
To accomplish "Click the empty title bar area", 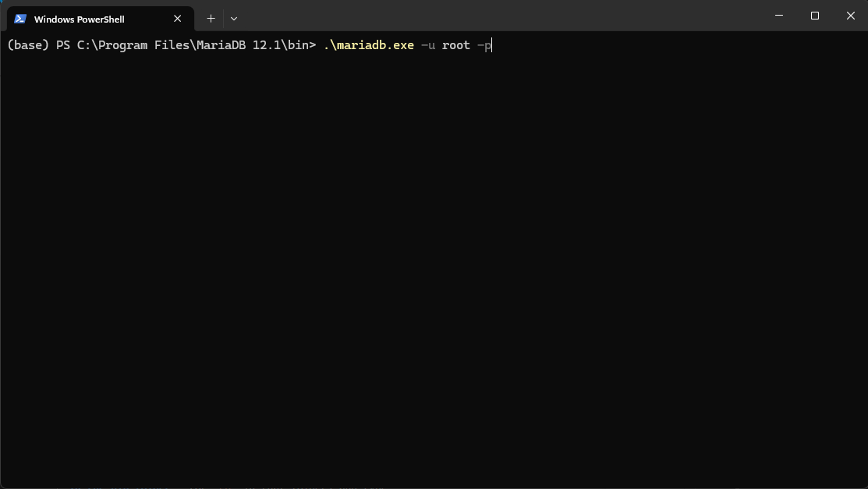I will pyautogui.click(x=498, y=16).
